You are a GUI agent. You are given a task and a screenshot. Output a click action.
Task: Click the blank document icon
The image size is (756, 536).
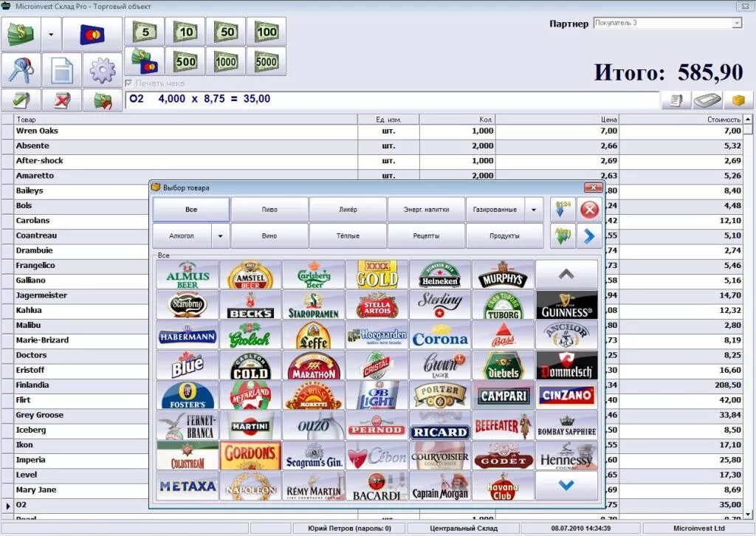point(62,70)
